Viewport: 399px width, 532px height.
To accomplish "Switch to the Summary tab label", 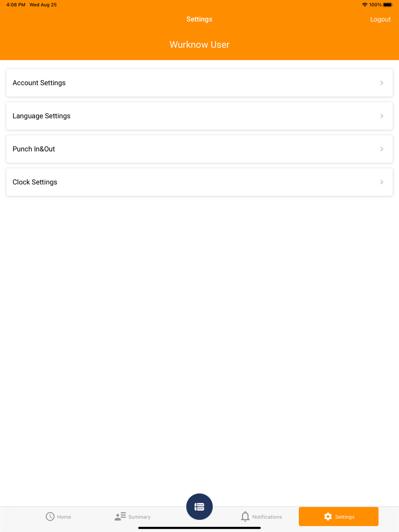I will tap(139, 517).
